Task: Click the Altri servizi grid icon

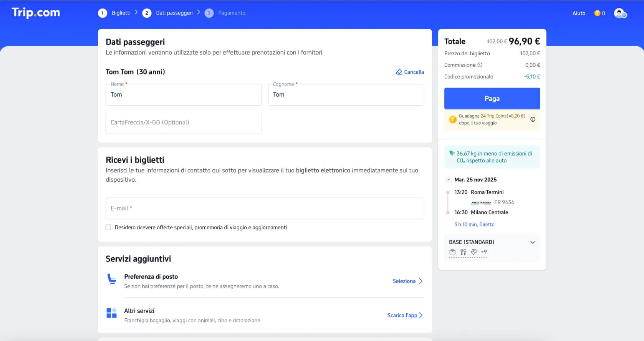Action: pos(111,313)
